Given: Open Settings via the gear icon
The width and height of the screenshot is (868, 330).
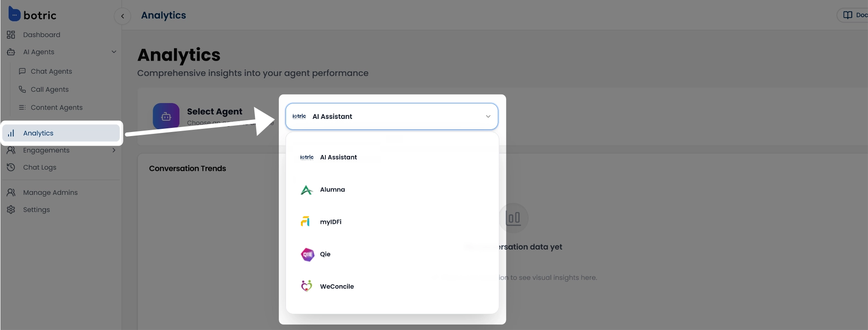Looking at the screenshot, I should (11, 209).
